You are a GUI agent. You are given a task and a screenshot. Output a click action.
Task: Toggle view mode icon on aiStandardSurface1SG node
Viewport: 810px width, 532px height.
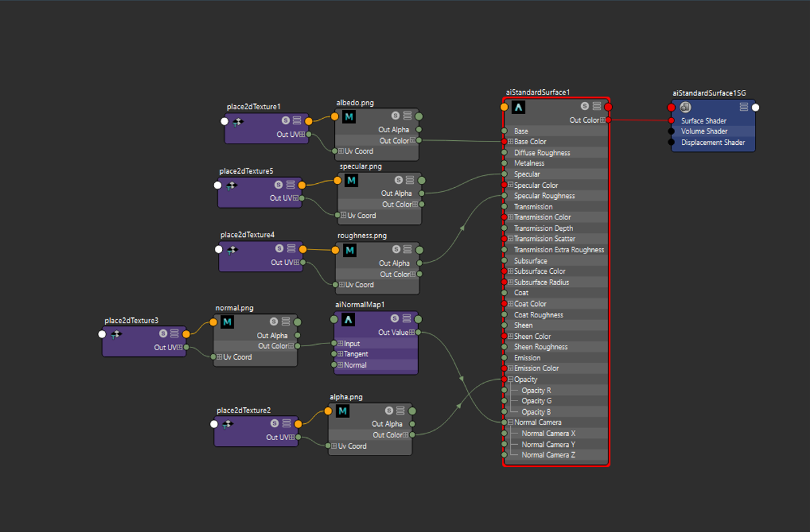744,107
